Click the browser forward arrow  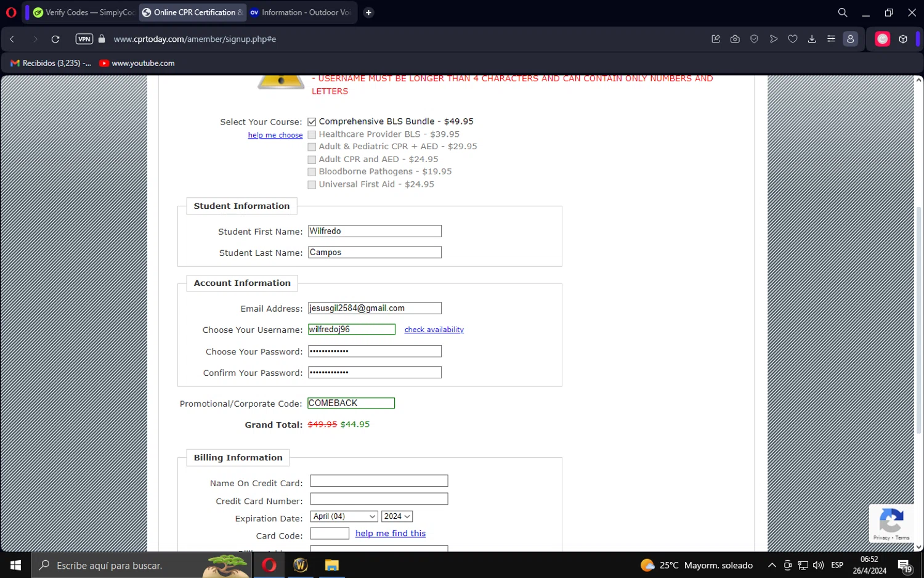click(34, 39)
